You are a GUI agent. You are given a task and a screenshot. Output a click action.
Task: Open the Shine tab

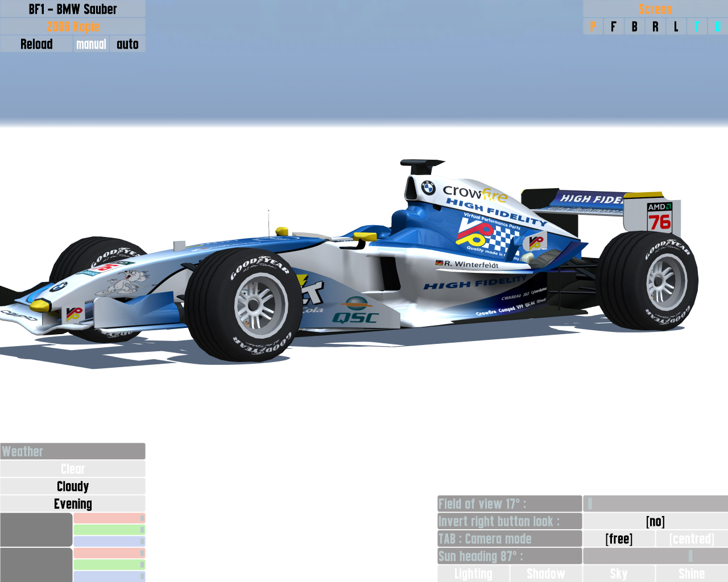pyautogui.click(x=692, y=573)
